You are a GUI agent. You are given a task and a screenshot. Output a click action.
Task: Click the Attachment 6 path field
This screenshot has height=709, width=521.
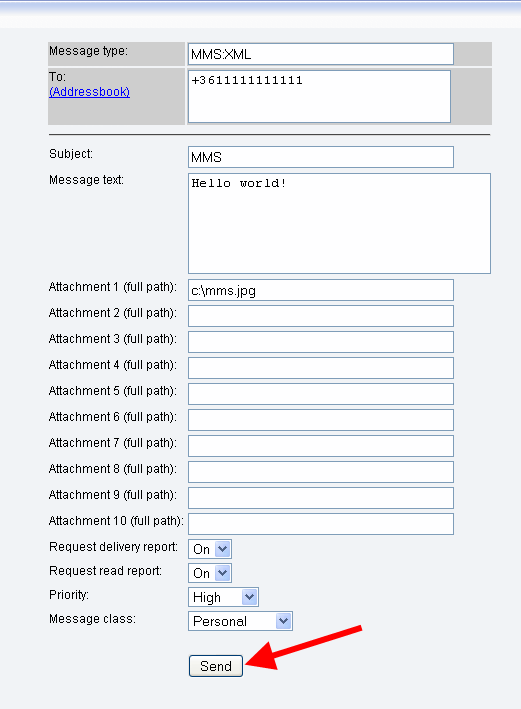click(321, 420)
